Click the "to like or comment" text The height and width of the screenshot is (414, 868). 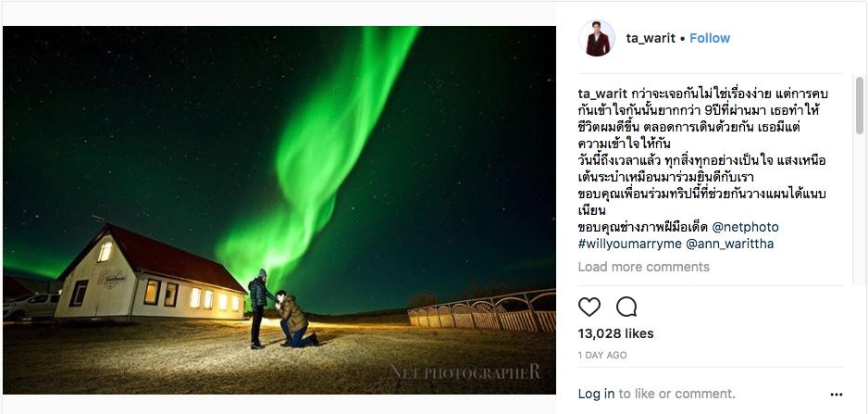click(x=676, y=394)
